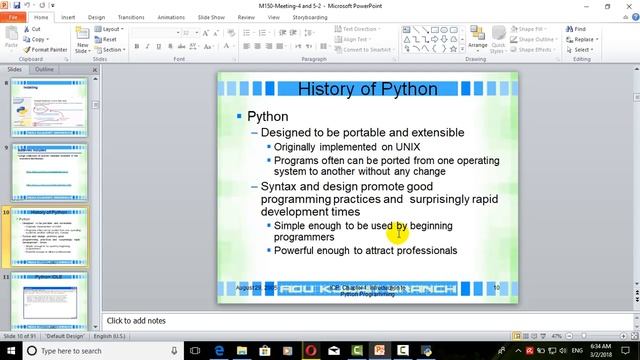Toggle strikethrough formatting
This screenshot has height=360, width=640.
coord(181,46)
